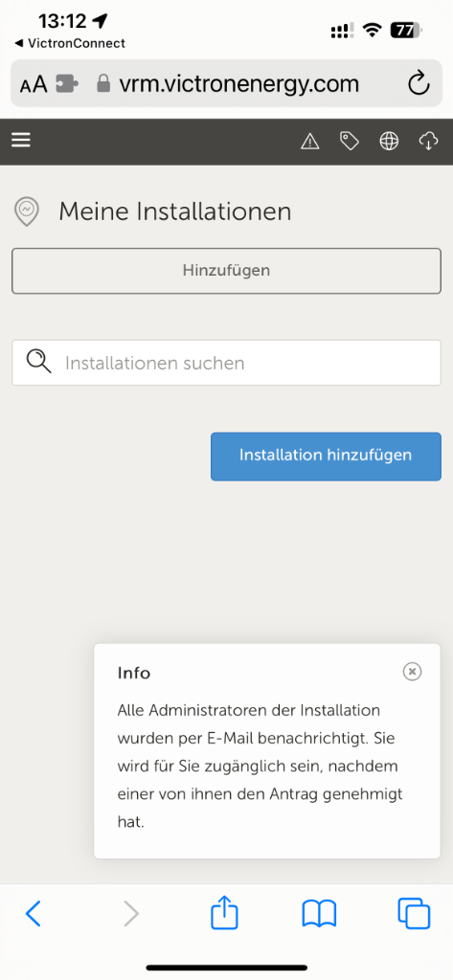Open the globe language icon
This screenshot has width=453, height=980.
[x=389, y=142]
